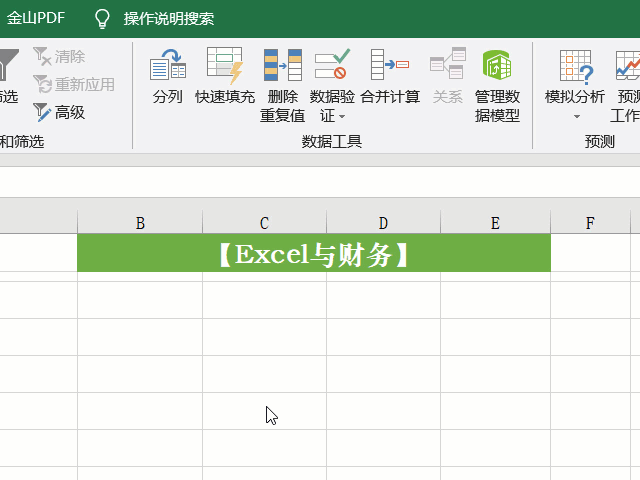Open the 金山PDF ribbon tab
This screenshot has width=640, height=480.
pyautogui.click(x=36, y=18)
